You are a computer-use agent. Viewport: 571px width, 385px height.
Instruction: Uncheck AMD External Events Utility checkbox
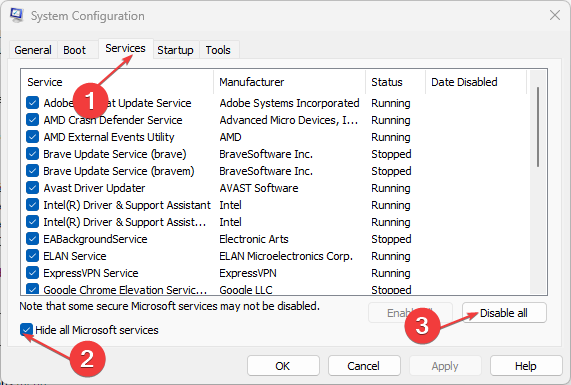(32, 137)
